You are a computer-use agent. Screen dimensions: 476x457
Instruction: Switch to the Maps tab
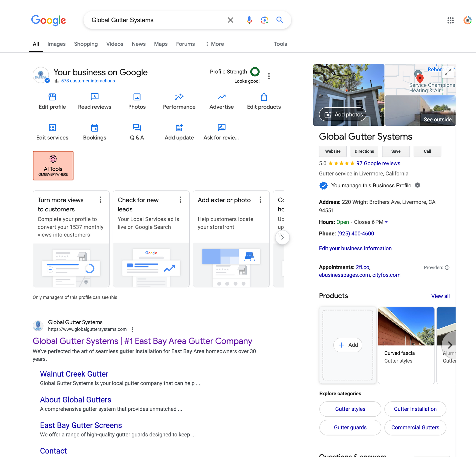point(161,44)
